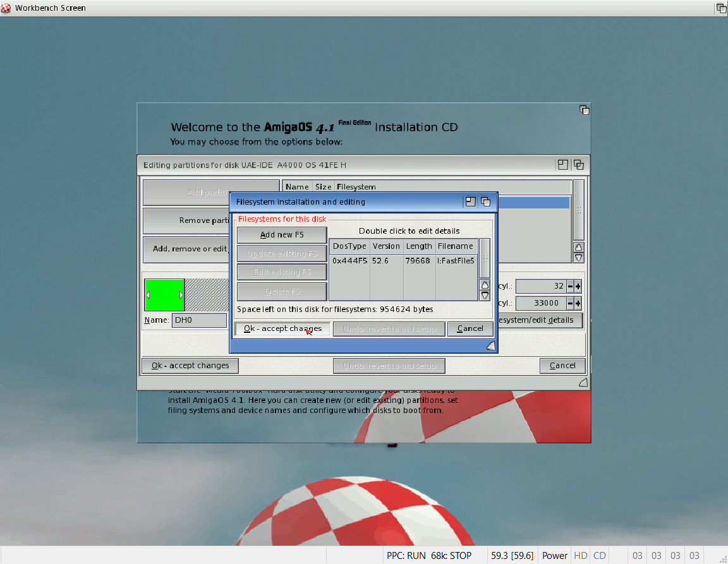Click PPC: RUN 68k: STOP status
The height and width of the screenshot is (564, 728).
point(429,556)
